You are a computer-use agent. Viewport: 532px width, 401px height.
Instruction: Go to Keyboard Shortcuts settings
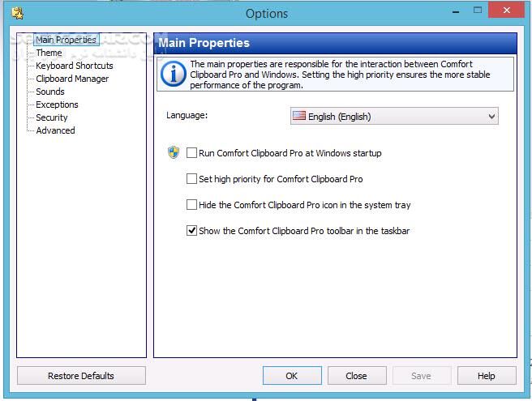pyautogui.click(x=75, y=66)
